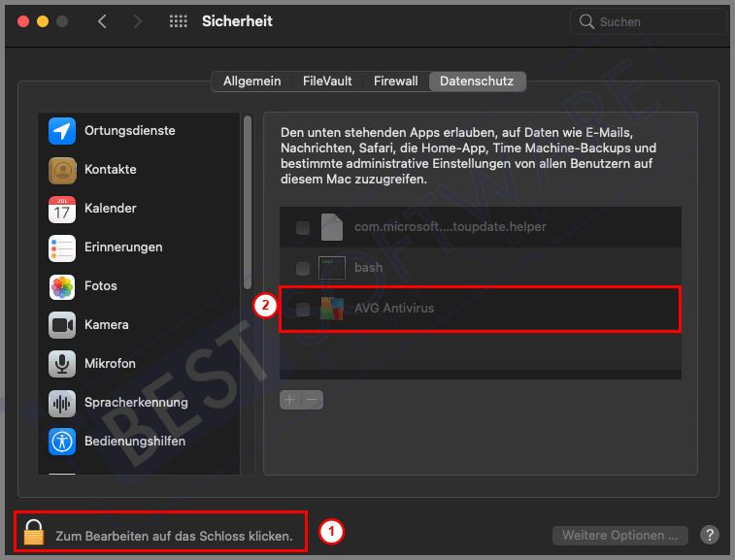The width and height of the screenshot is (735, 560).
Task: Click the com.microsoft helper document icon
Action: 331,227
